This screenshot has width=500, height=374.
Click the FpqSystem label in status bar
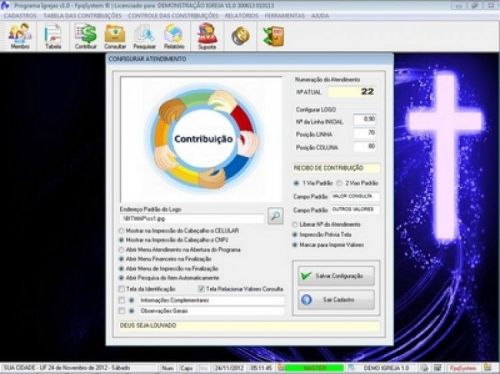pyautogui.click(x=463, y=368)
